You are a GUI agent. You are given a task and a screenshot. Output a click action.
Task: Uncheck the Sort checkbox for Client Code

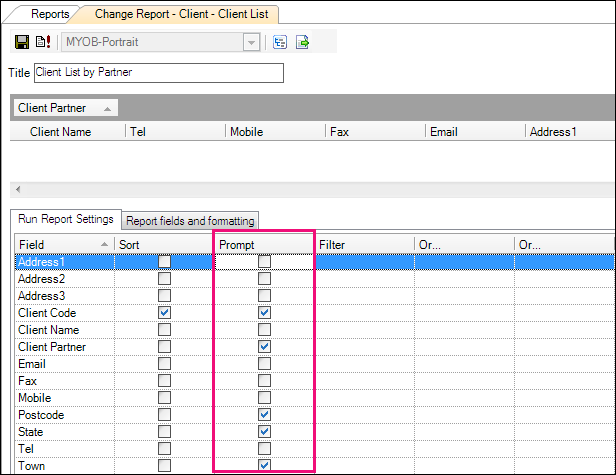point(164,313)
